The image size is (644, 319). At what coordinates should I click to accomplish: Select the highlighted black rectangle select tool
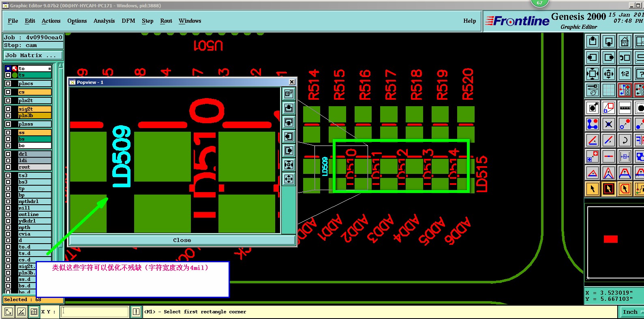(609, 189)
